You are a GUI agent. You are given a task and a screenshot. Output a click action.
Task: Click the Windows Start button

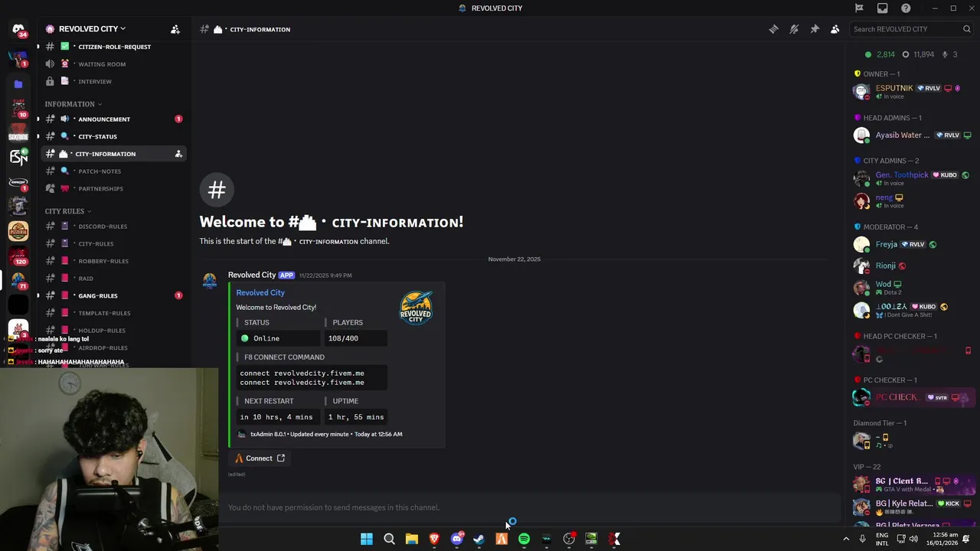367,540
